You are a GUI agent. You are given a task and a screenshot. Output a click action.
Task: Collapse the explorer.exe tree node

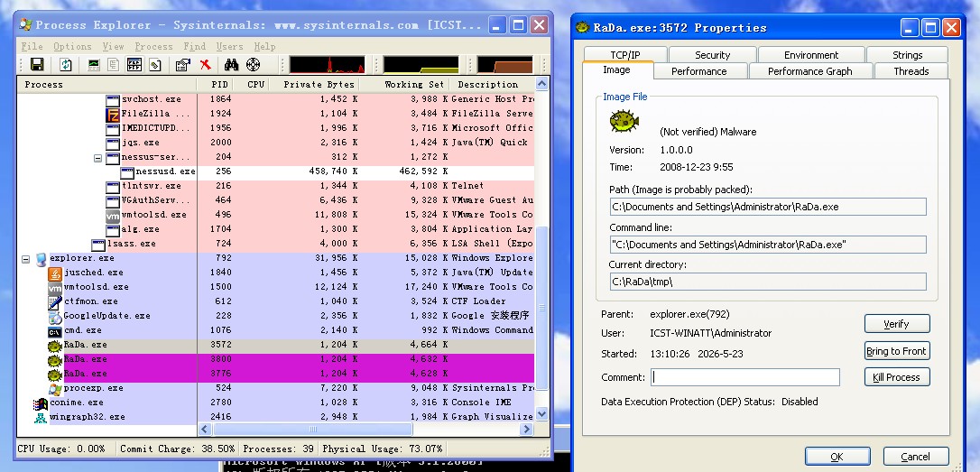(25, 258)
